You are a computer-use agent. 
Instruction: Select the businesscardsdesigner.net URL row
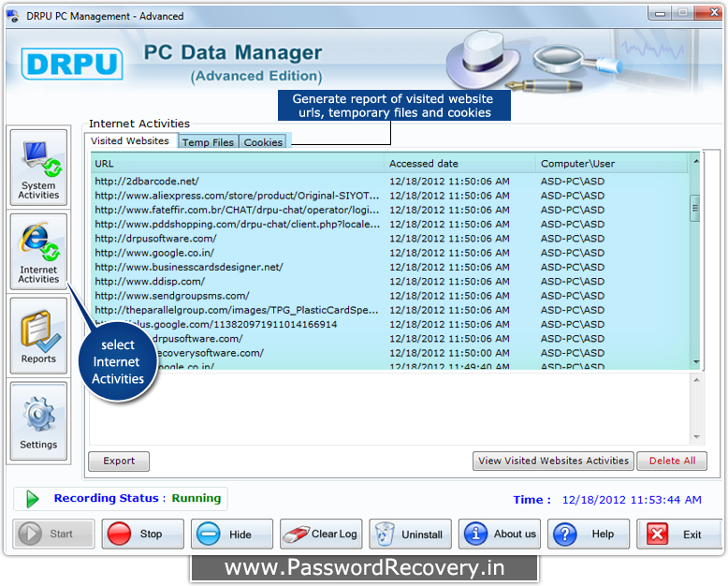coord(390,268)
